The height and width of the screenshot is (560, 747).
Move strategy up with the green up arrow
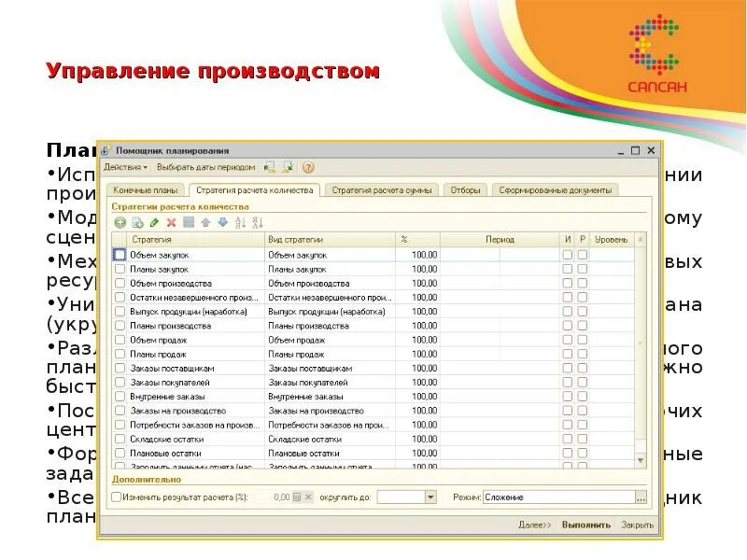[205, 223]
